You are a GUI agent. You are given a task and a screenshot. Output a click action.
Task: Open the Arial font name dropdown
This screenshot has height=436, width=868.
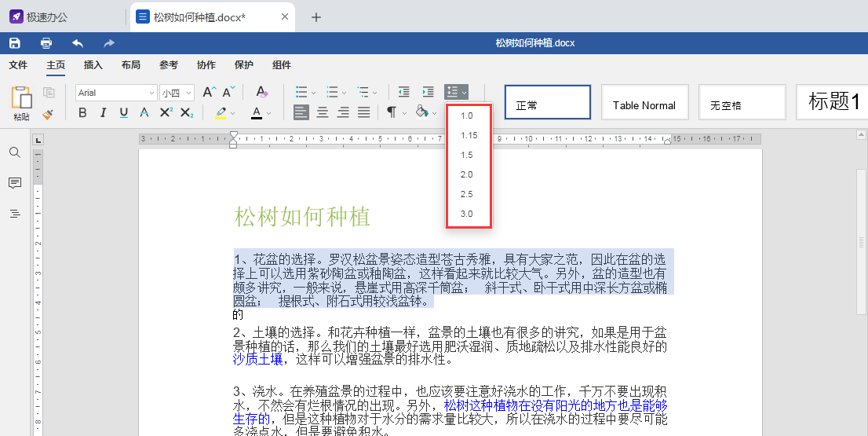tap(151, 93)
